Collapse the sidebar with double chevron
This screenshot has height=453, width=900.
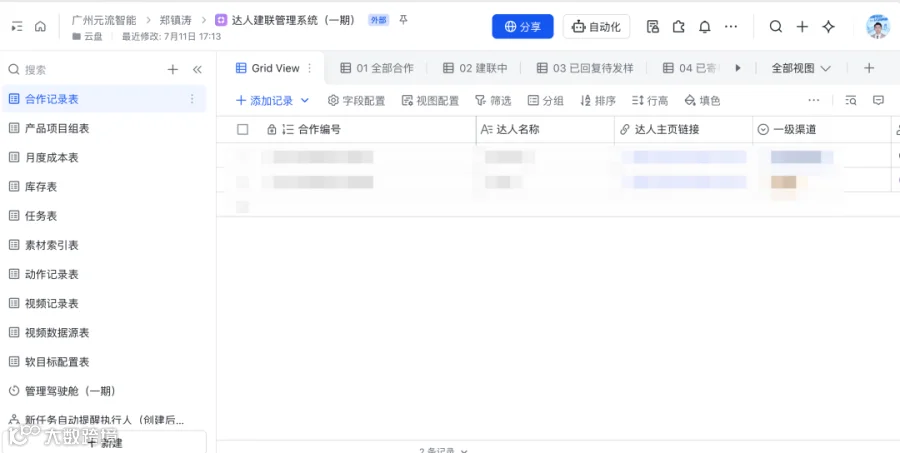coord(197,69)
